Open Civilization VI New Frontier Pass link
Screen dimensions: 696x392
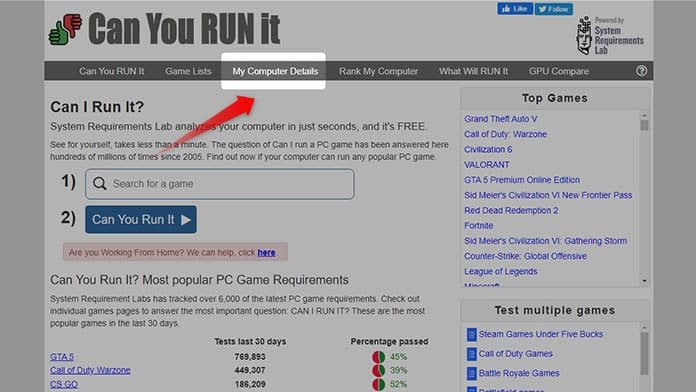click(548, 195)
